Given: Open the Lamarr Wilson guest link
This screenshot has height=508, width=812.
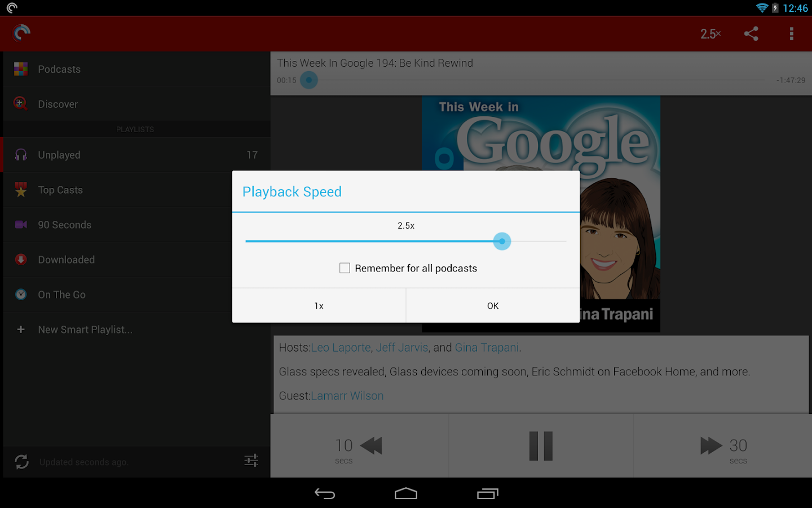Looking at the screenshot, I should pyautogui.click(x=347, y=396).
